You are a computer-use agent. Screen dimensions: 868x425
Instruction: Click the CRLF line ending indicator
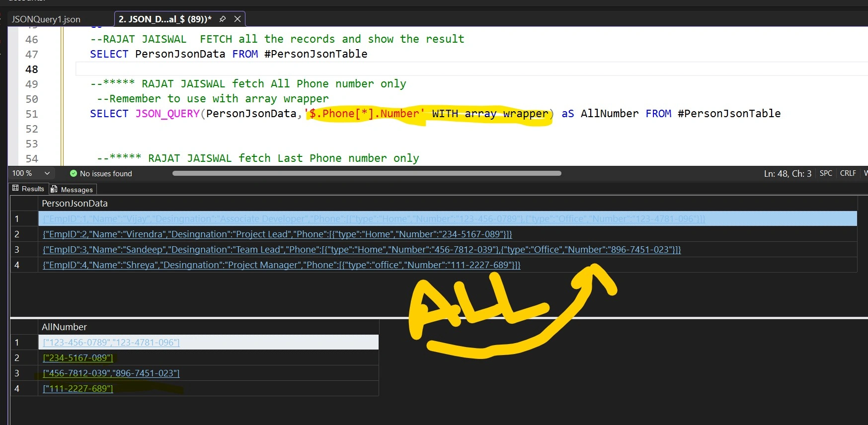coord(848,173)
